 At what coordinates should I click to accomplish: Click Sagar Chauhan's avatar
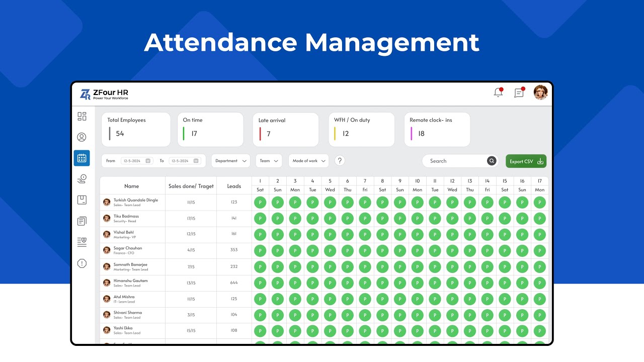tap(107, 250)
